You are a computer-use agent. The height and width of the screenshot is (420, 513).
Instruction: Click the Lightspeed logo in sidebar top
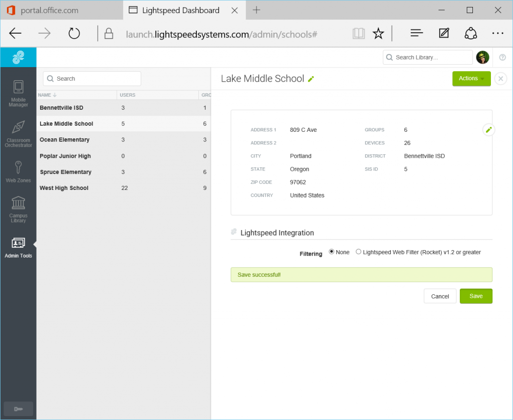point(19,57)
